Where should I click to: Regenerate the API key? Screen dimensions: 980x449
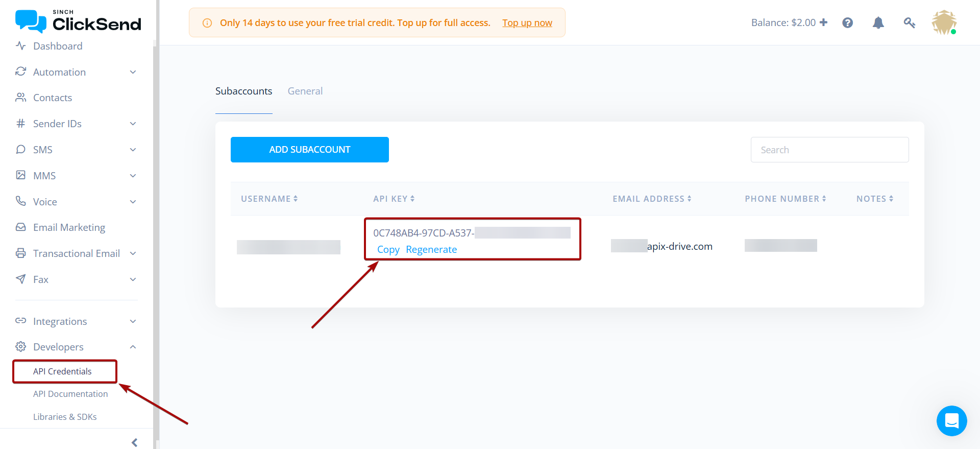tap(431, 249)
